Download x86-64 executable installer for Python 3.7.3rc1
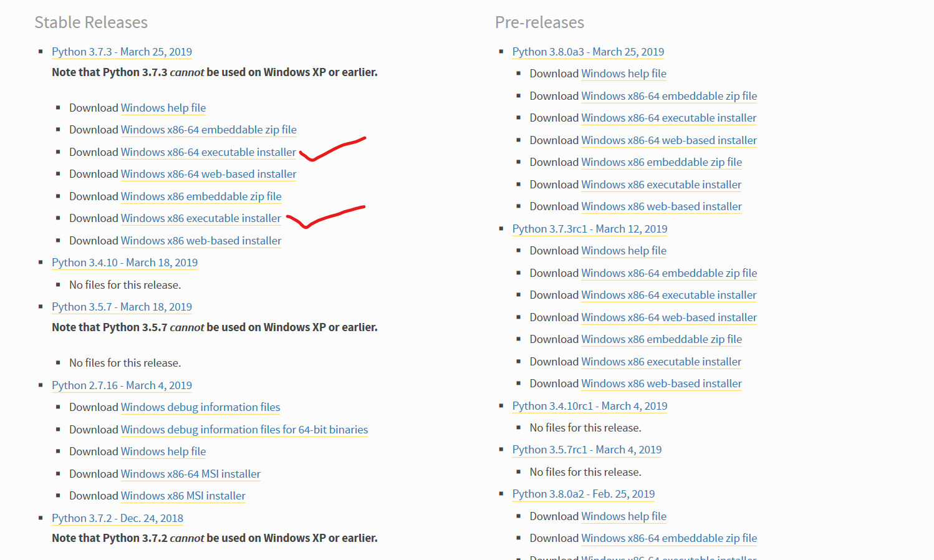 click(669, 295)
